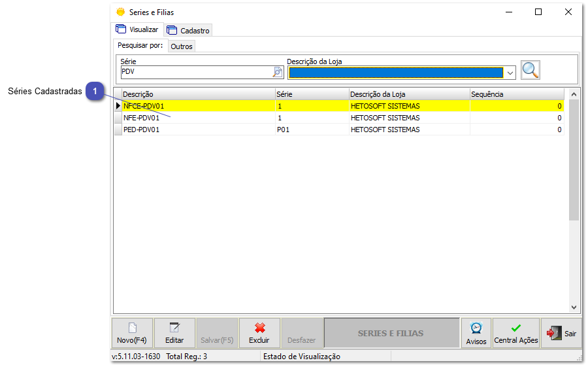Select the PED-PDV01 row
Image resolution: width=588 pixels, height=367 pixels.
pyautogui.click(x=339, y=130)
